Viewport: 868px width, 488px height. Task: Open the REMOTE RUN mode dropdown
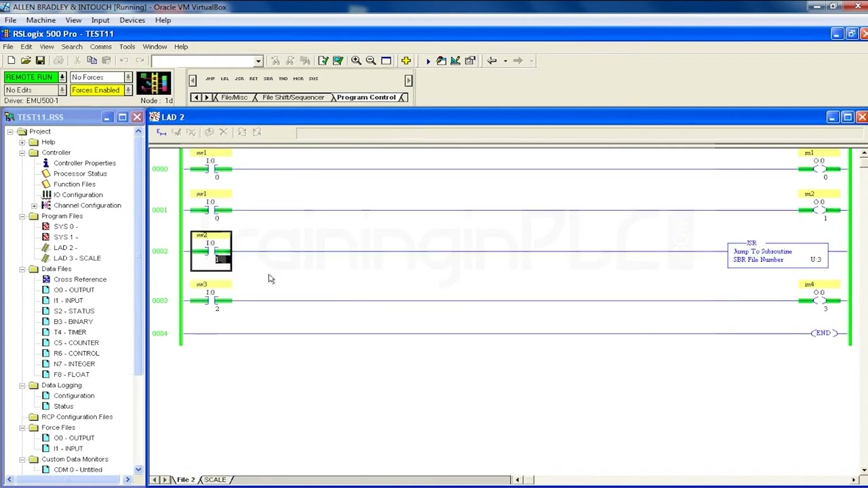(62, 77)
